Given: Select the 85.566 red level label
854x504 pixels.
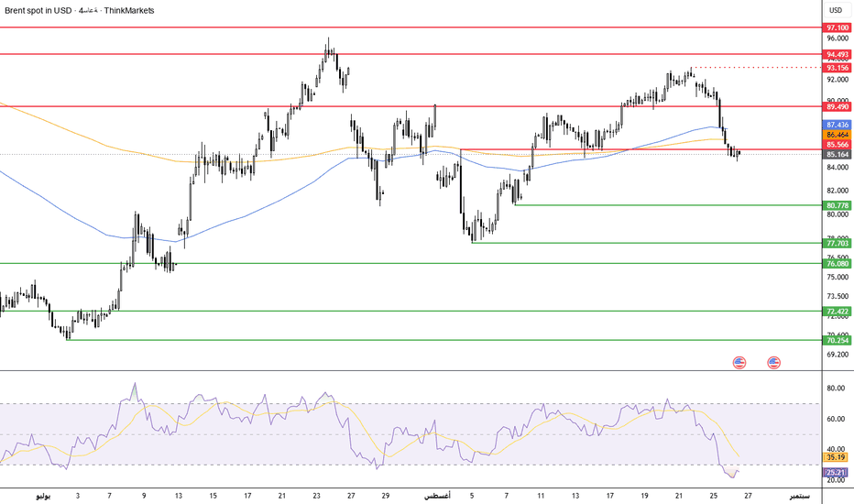Looking at the screenshot, I should (838, 145).
